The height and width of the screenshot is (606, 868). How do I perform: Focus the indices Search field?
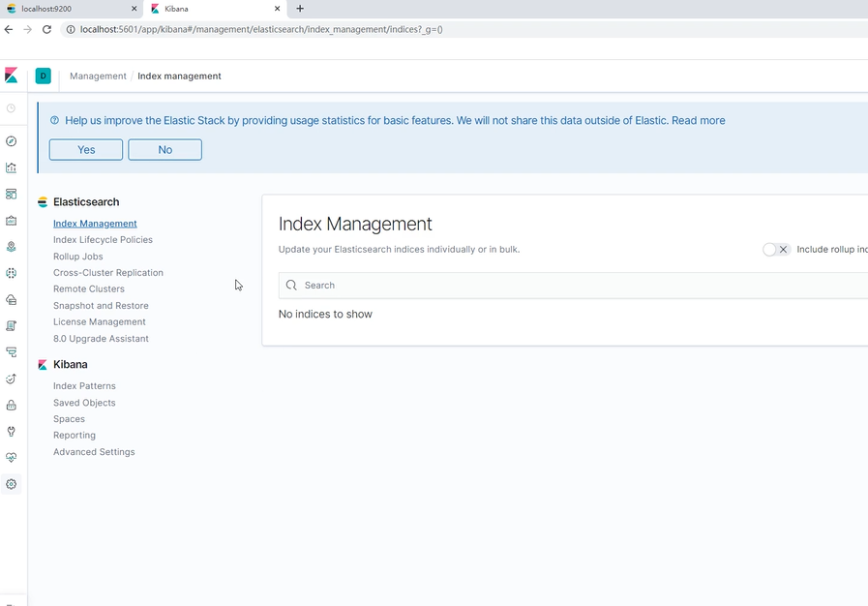click(573, 286)
